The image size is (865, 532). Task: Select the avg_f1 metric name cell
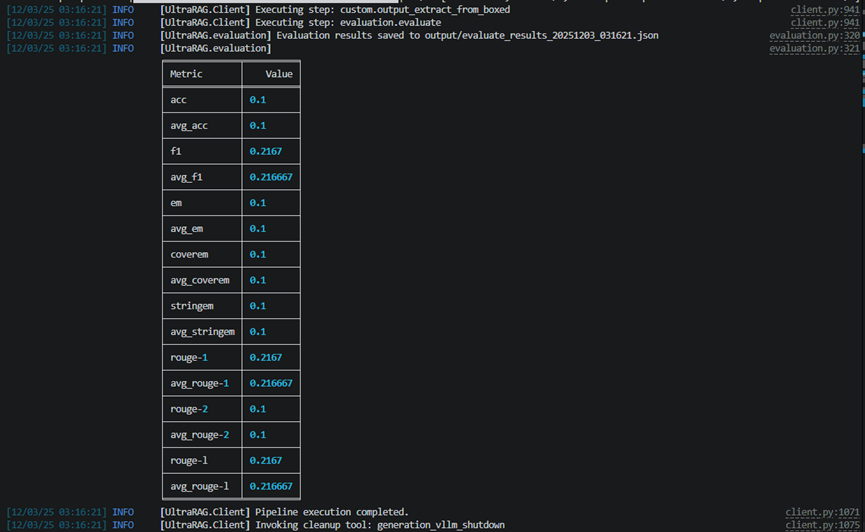point(202,177)
